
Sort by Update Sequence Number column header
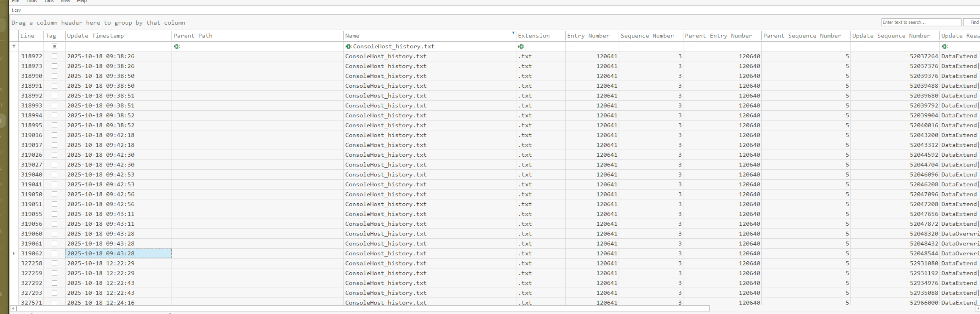[895, 36]
